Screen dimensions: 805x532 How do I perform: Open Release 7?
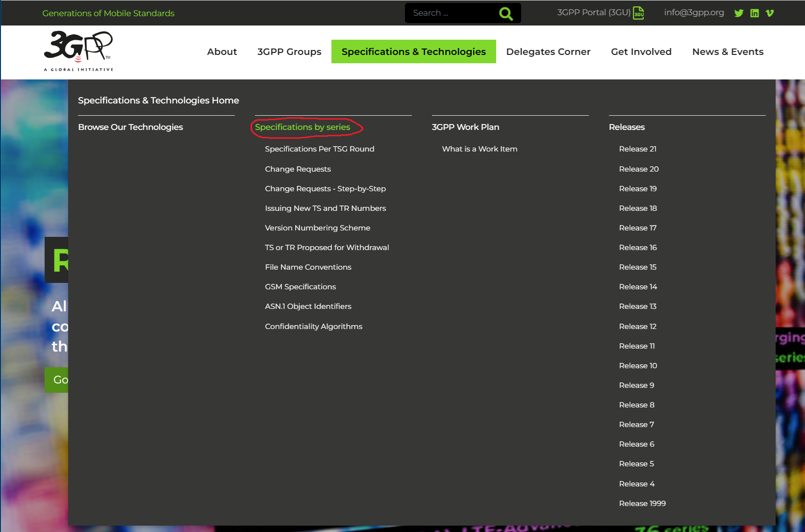point(636,425)
